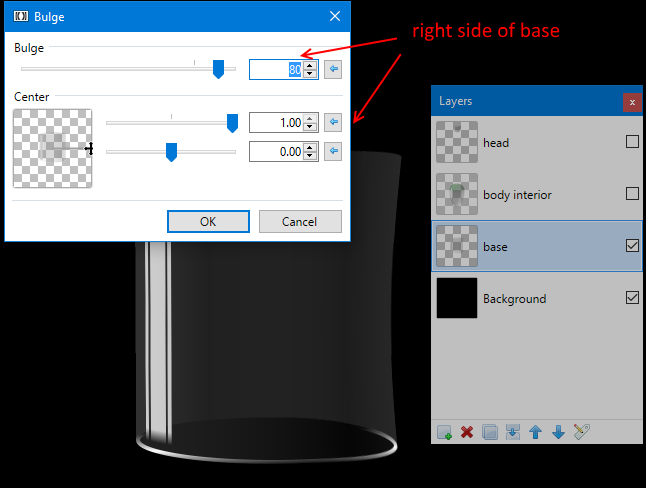Select the 'base' layer name
Image resolution: width=646 pixels, height=488 pixels.
tap(495, 247)
